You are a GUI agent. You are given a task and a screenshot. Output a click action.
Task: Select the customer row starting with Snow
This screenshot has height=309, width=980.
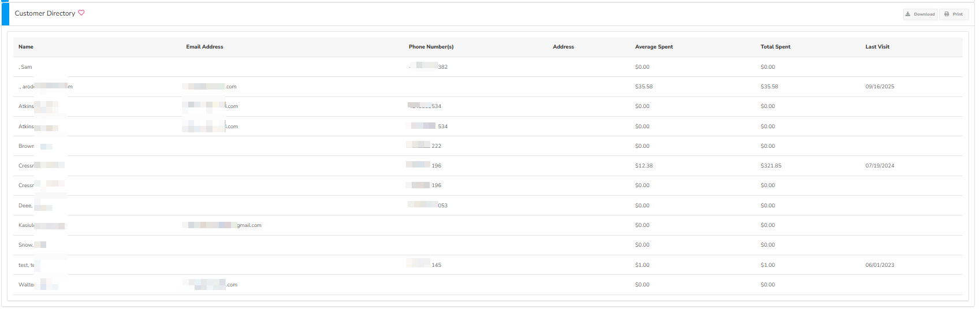[26, 245]
